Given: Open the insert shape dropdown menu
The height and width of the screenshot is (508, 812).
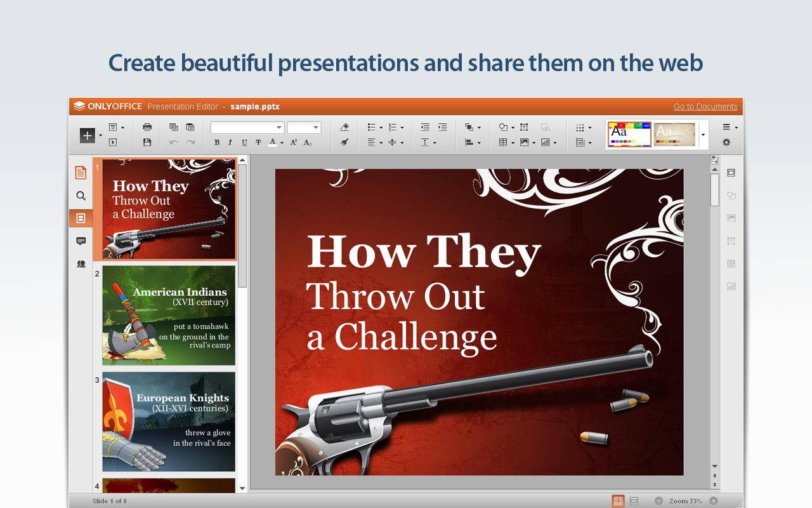Looking at the screenshot, I should [506, 127].
